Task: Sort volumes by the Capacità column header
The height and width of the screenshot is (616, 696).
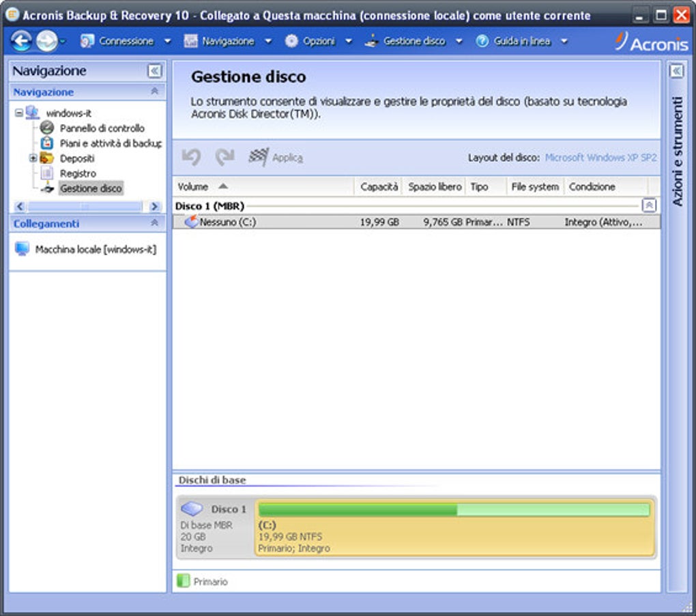Action: pos(379,186)
